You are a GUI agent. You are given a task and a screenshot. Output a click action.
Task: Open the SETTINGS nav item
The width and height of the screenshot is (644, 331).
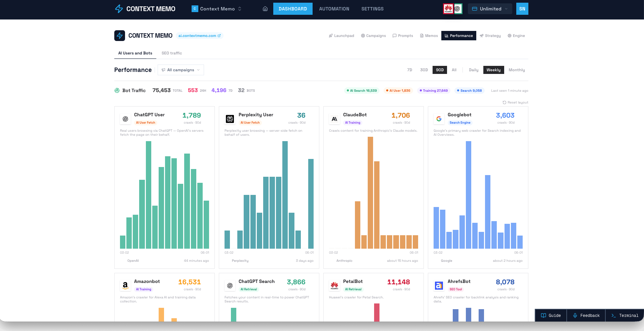click(372, 9)
